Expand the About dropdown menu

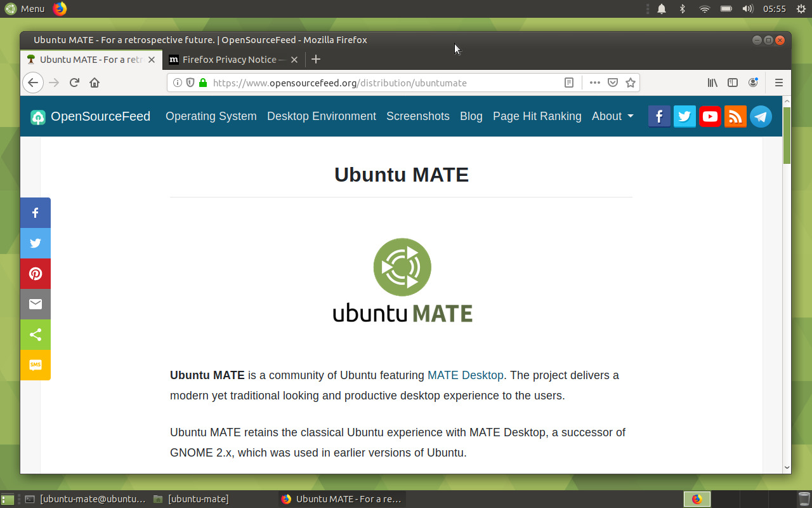coord(612,116)
